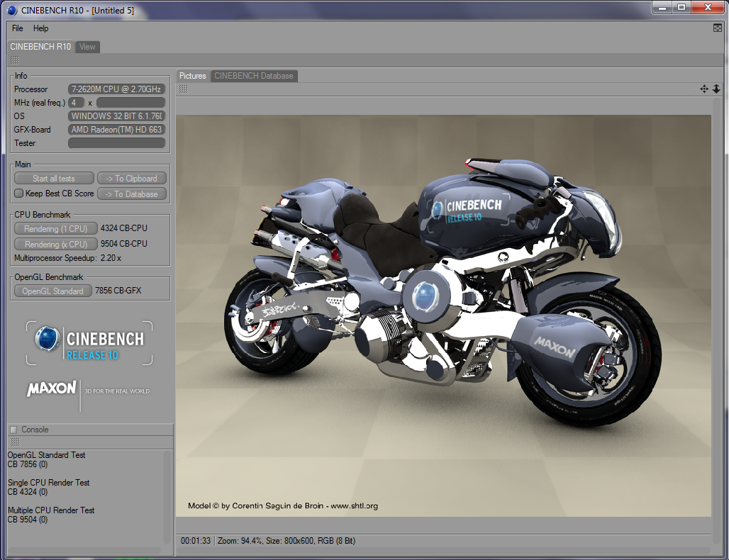The width and height of the screenshot is (729, 560).
Task: Click the Processor info field
Action: (116, 89)
